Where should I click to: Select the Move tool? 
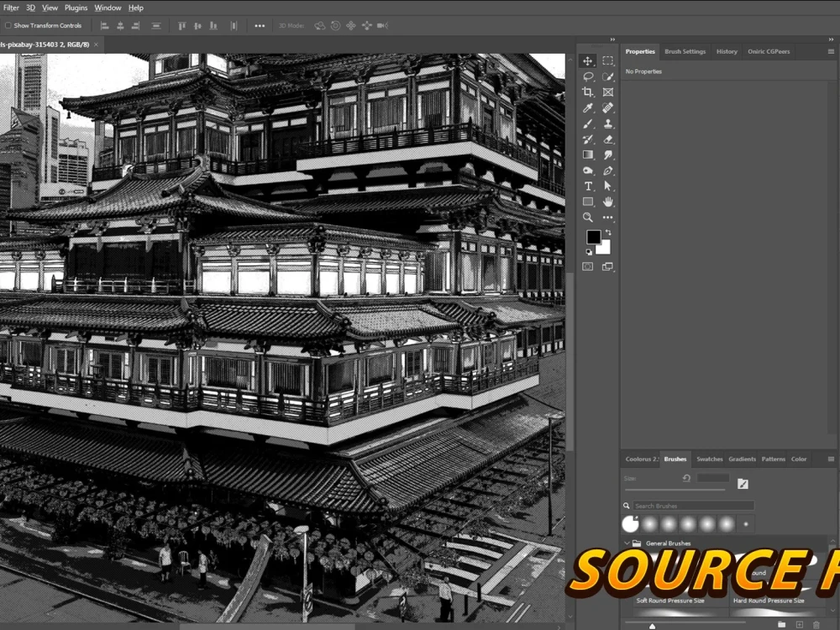[588, 61]
